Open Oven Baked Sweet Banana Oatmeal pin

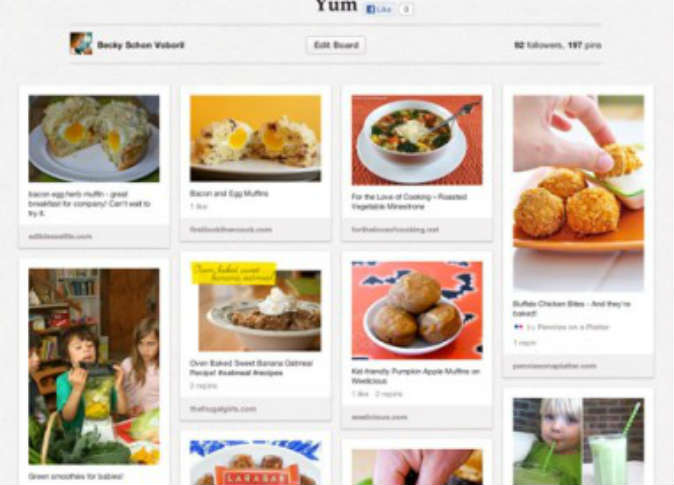click(x=255, y=307)
